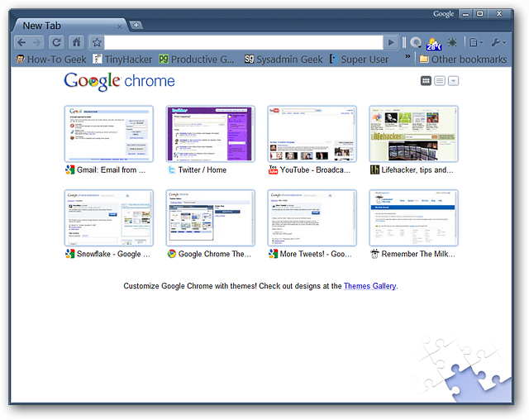
Task: Bookmark this page with the star icon
Action: pyautogui.click(x=97, y=42)
